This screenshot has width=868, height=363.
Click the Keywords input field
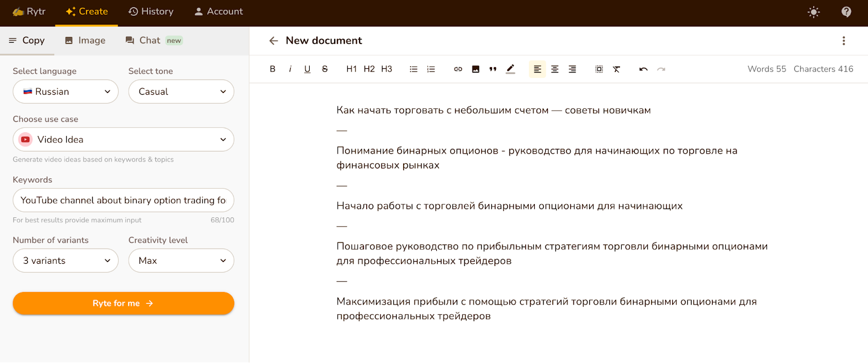click(x=123, y=200)
